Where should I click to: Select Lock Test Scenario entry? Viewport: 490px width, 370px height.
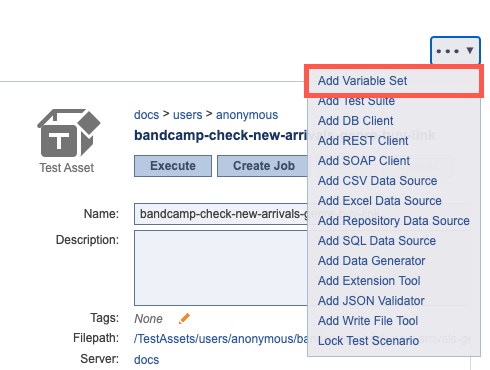368,341
